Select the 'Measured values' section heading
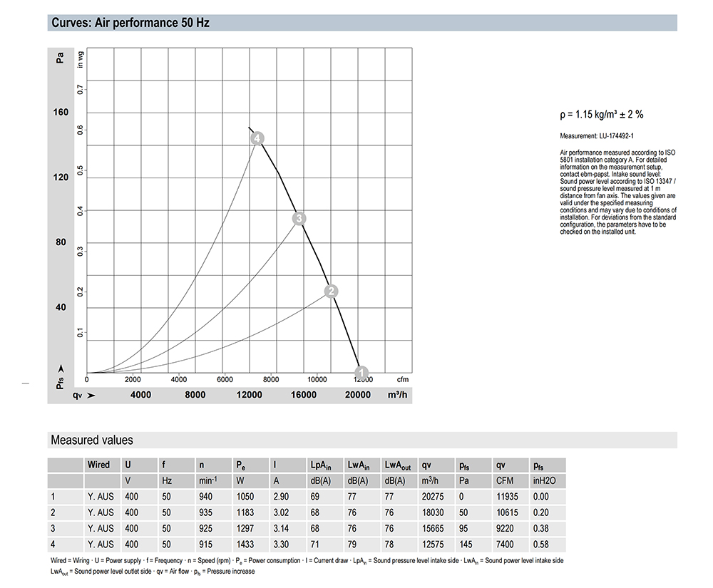 click(91, 440)
